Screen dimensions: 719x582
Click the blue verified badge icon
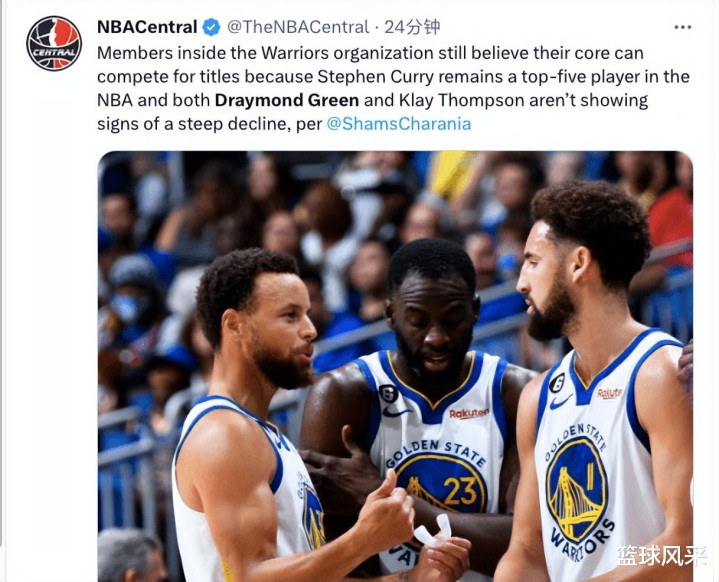(211, 27)
